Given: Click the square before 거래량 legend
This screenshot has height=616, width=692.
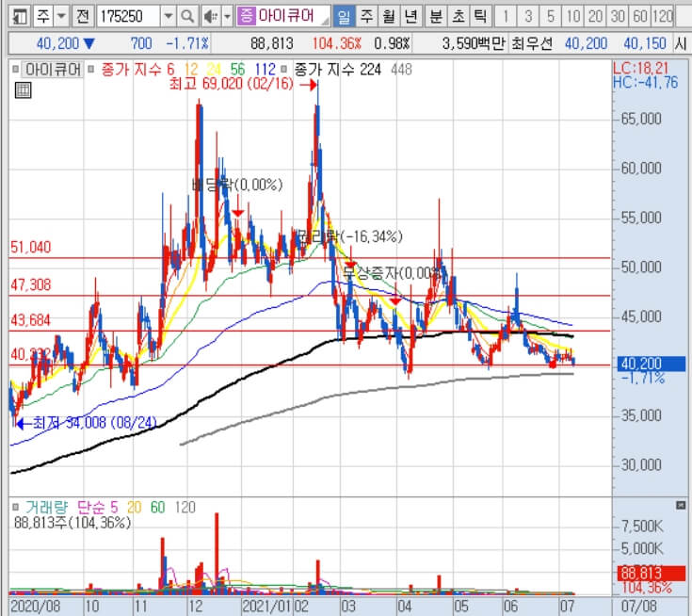Looking at the screenshot, I should coord(15,507).
